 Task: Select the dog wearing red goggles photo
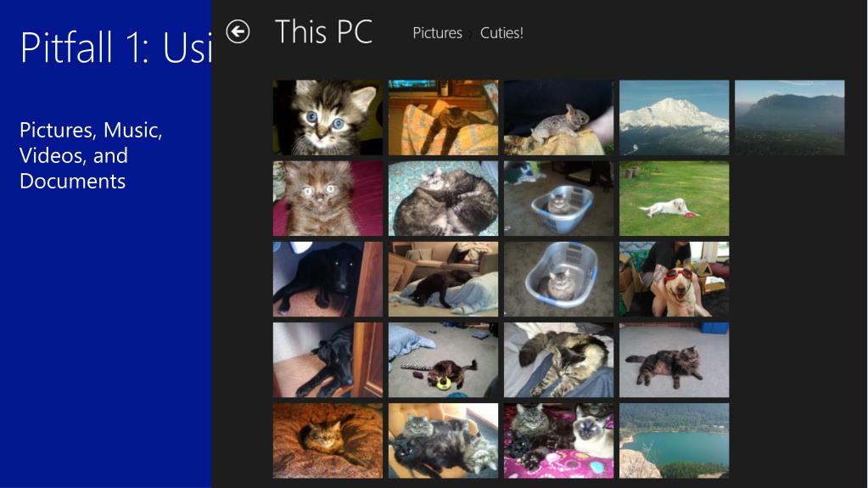tap(675, 279)
